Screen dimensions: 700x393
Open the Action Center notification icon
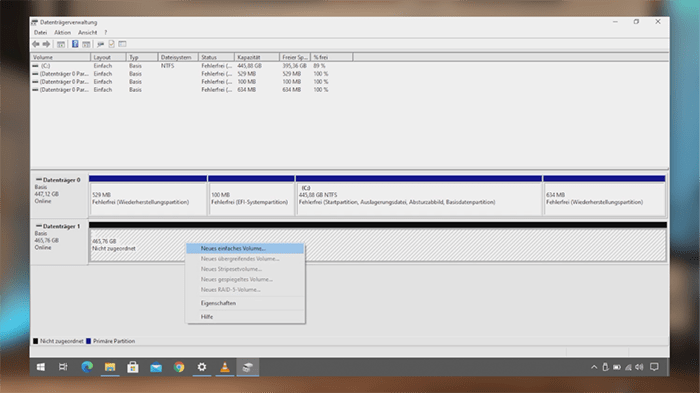pos(654,367)
